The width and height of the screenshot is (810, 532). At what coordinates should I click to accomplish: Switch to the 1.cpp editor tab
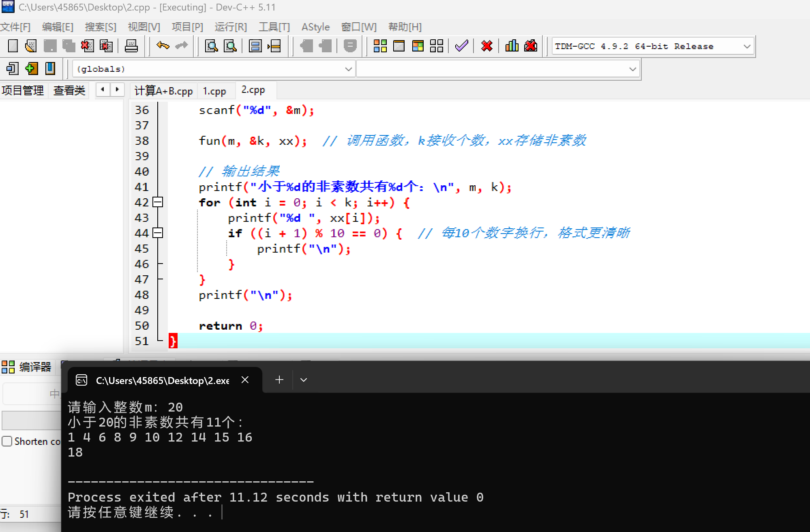214,91
